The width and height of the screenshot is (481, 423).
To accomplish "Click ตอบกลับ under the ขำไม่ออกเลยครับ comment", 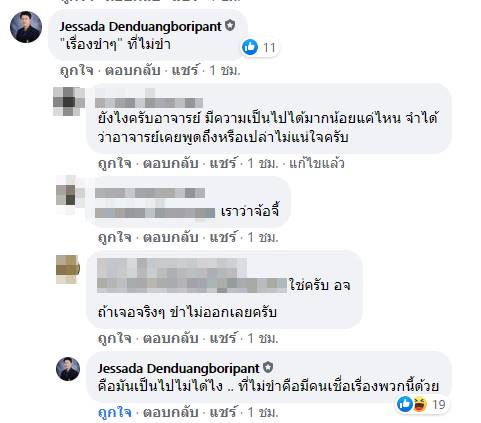I will point(171,339).
